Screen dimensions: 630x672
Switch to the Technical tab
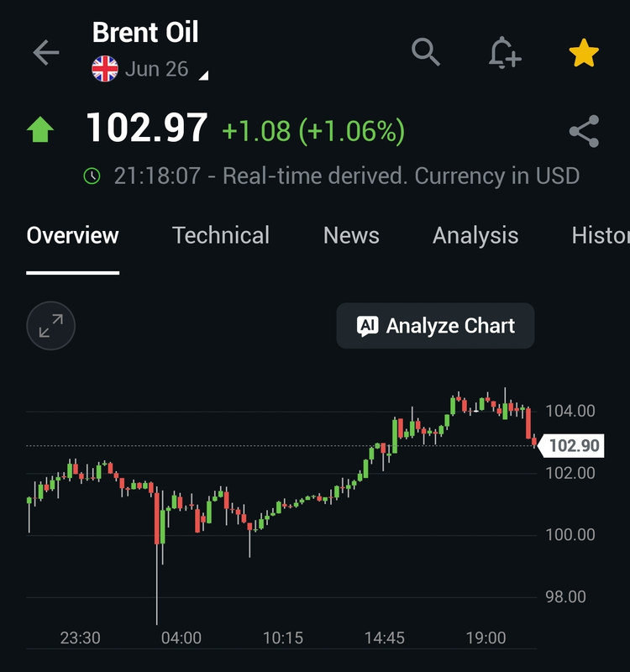(221, 235)
